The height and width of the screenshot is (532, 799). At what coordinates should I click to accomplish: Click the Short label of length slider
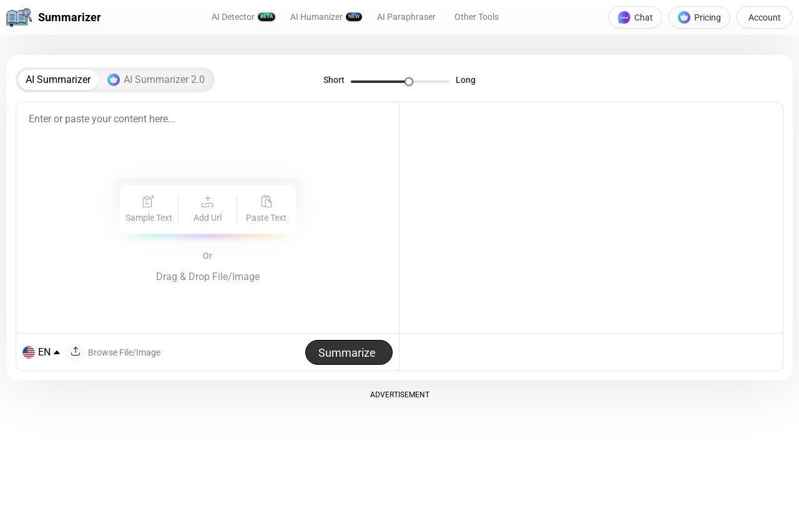point(334,80)
